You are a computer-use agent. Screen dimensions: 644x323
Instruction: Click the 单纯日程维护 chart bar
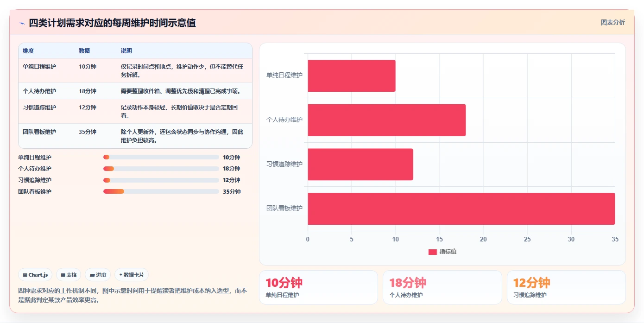point(352,76)
